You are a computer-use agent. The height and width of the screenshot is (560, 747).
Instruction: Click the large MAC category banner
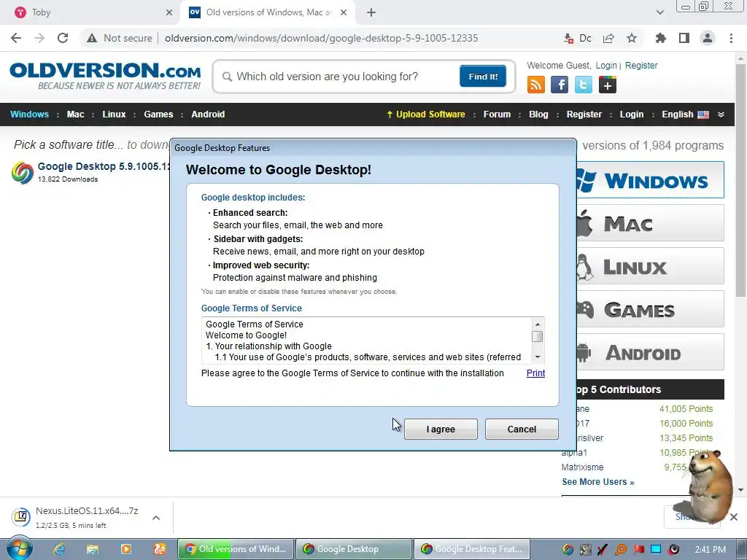650,223
